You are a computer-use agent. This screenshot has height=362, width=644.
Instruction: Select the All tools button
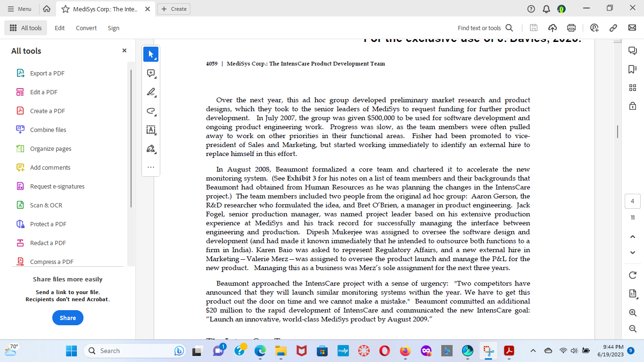26,28
